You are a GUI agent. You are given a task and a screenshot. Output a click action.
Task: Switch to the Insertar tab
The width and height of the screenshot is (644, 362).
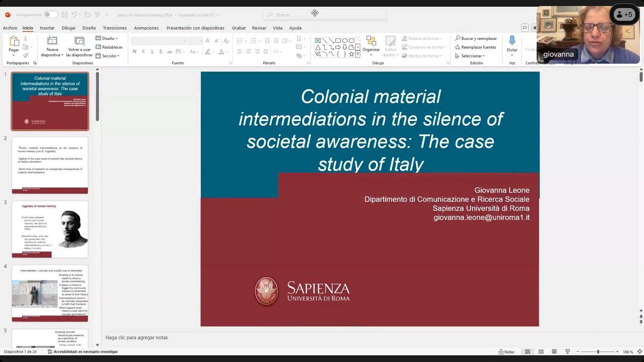[47, 28]
